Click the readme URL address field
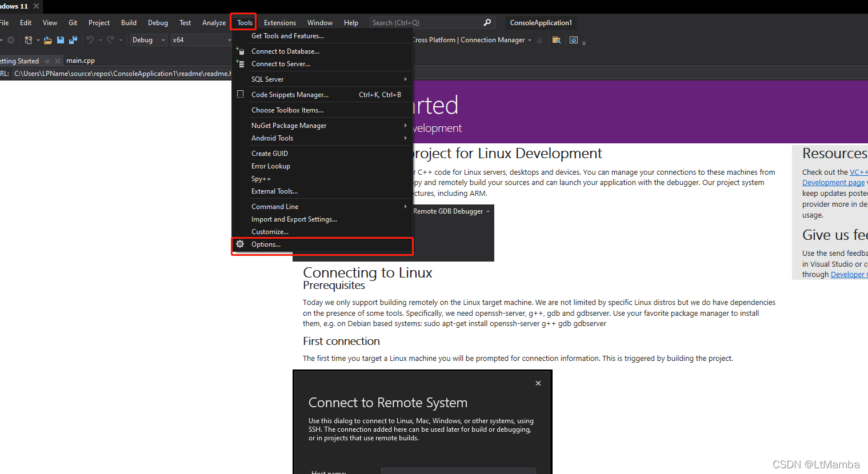This screenshot has width=868, height=474. coord(122,74)
